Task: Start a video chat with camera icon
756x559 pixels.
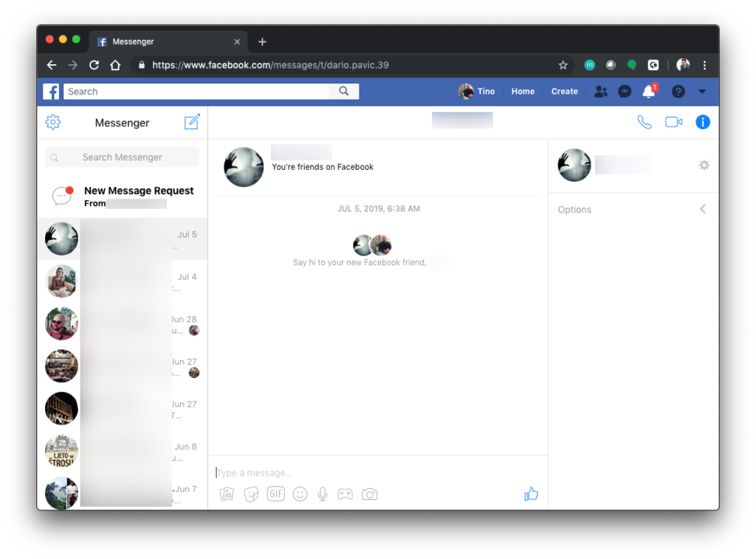Action: click(x=673, y=123)
